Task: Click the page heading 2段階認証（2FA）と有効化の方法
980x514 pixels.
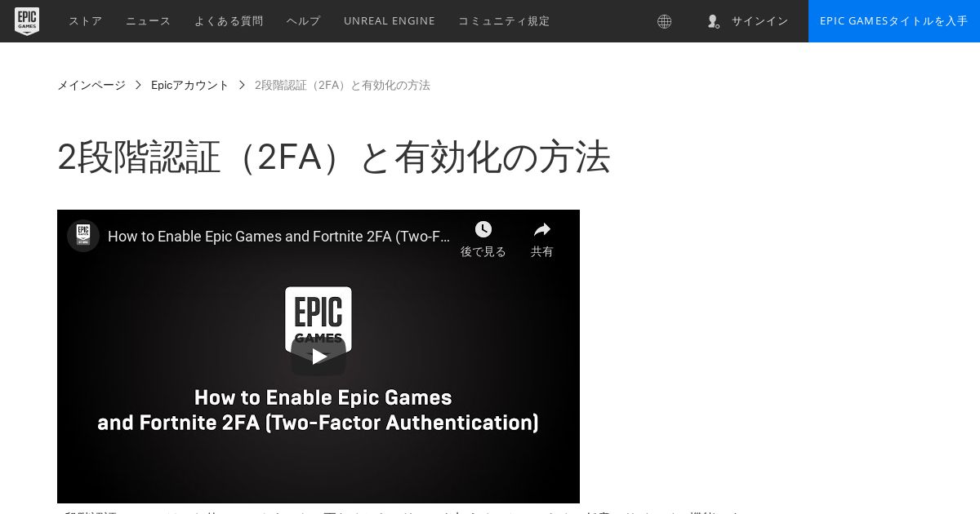Action: pyautogui.click(x=334, y=157)
